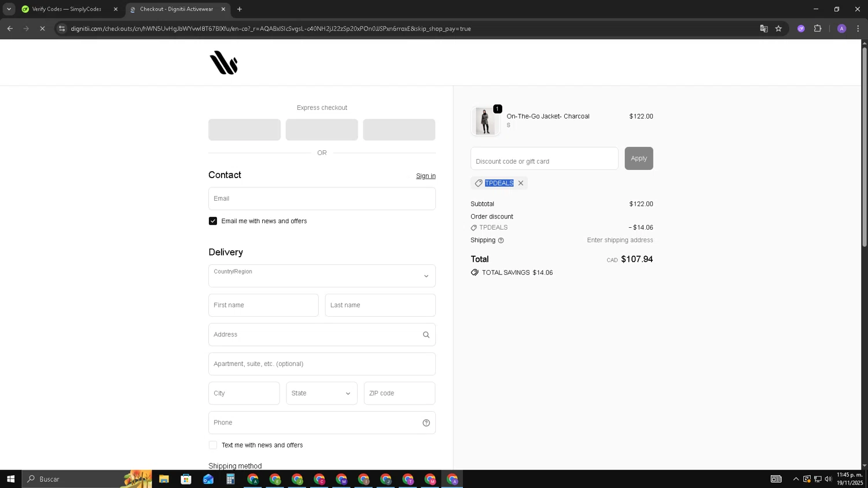Image resolution: width=868 pixels, height=488 pixels.
Task: Click the Apartment, suite, etc. field
Action: [322, 364]
